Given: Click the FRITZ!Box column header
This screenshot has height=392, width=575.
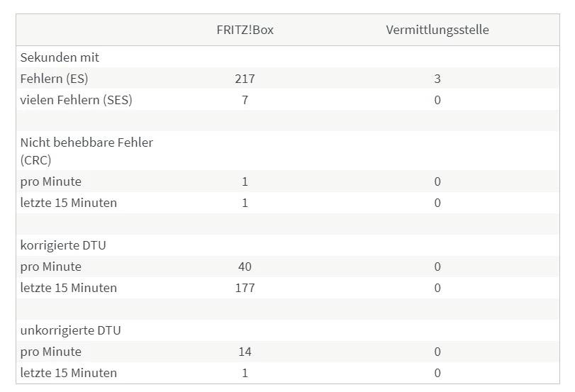Looking at the screenshot, I should 245,30.
